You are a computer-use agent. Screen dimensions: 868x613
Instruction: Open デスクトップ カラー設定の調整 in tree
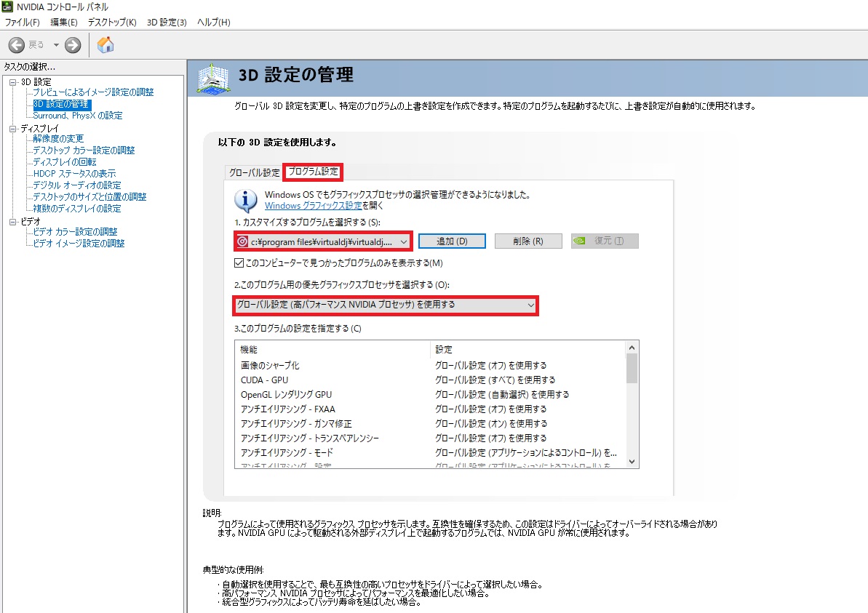(x=84, y=151)
